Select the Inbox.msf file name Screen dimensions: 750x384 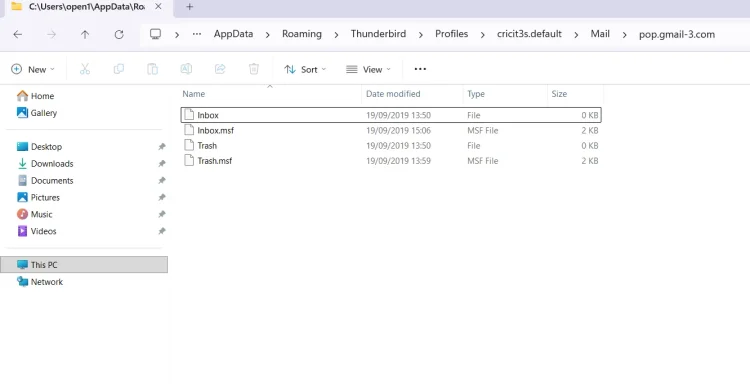click(215, 131)
